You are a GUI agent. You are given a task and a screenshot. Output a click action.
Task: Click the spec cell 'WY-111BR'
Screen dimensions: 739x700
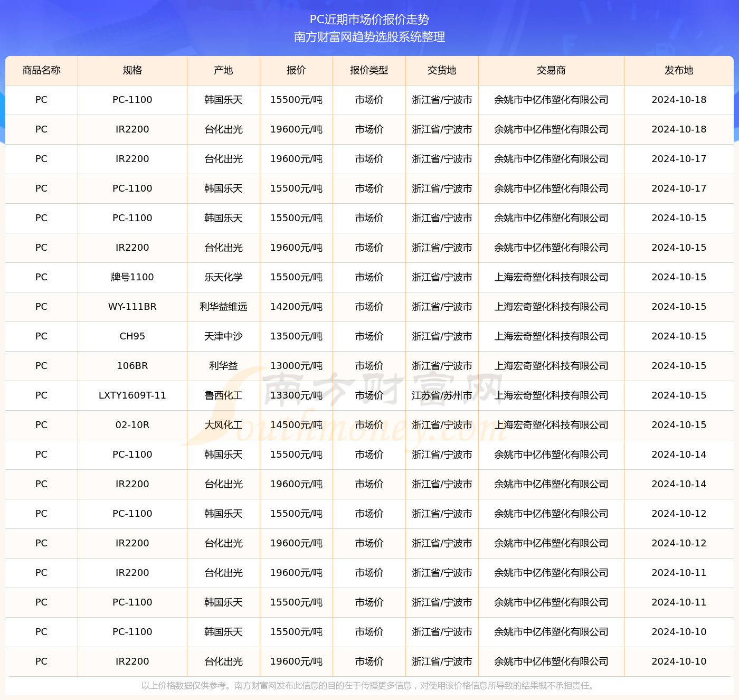coord(132,307)
